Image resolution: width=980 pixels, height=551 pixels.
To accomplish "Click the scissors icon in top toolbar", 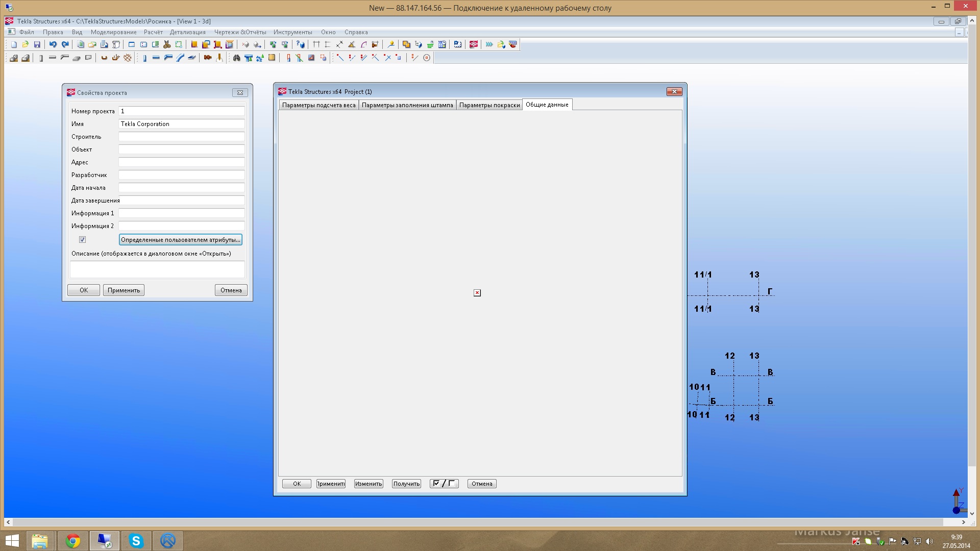I will click(167, 44).
